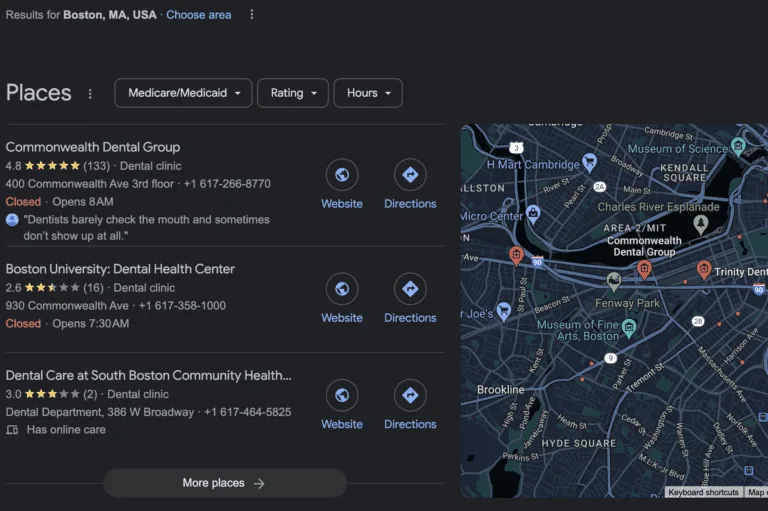The image size is (768, 511).
Task: Open South Boston Community Health website icon
Action: (341, 396)
